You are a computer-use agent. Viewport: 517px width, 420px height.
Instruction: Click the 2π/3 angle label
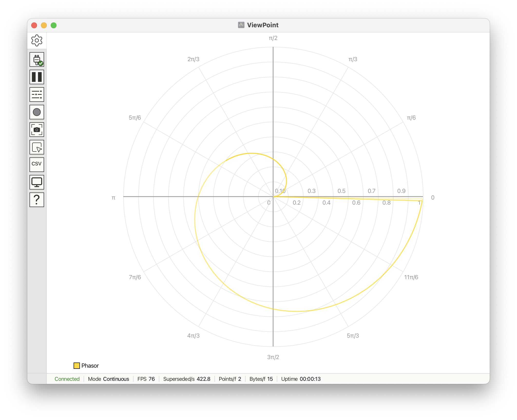pos(193,59)
